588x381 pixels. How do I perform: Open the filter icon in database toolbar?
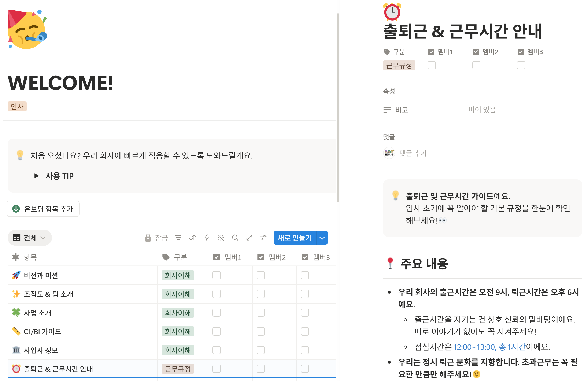[x=178, y=238]
